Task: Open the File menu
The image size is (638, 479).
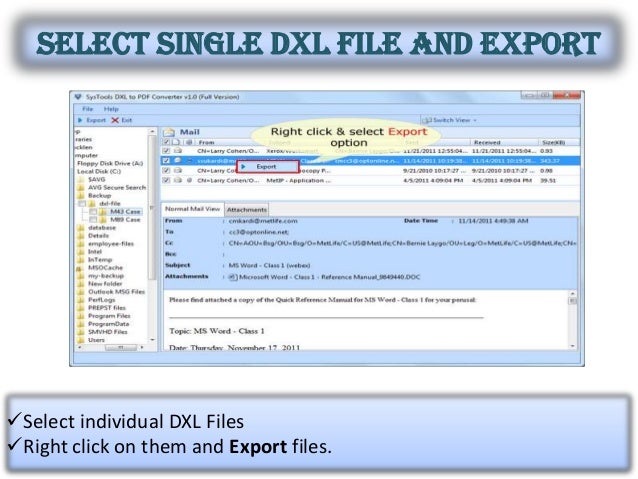Action: pos(87,109)
